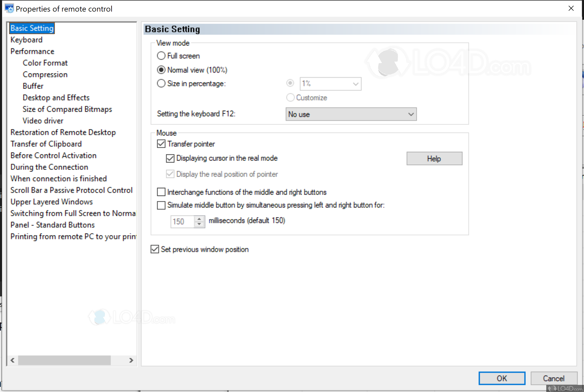Select Color Format under Performance
Viewport: 584px width, 392px height.
point(45,63)
